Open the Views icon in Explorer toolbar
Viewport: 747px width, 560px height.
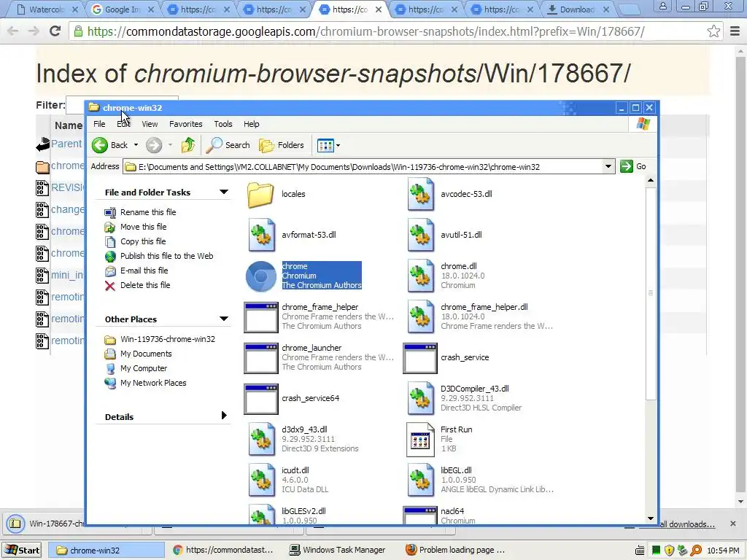coord(325,146)
